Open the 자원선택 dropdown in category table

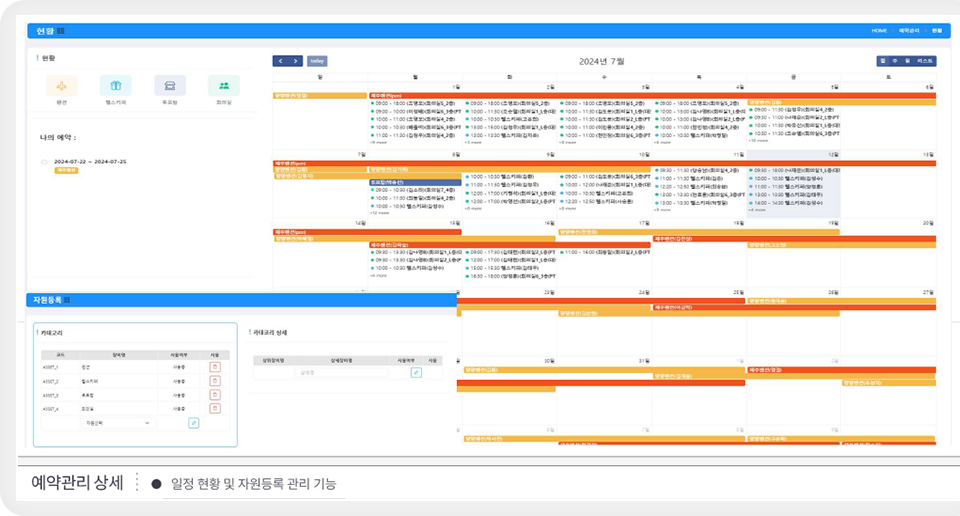(118, 423)
